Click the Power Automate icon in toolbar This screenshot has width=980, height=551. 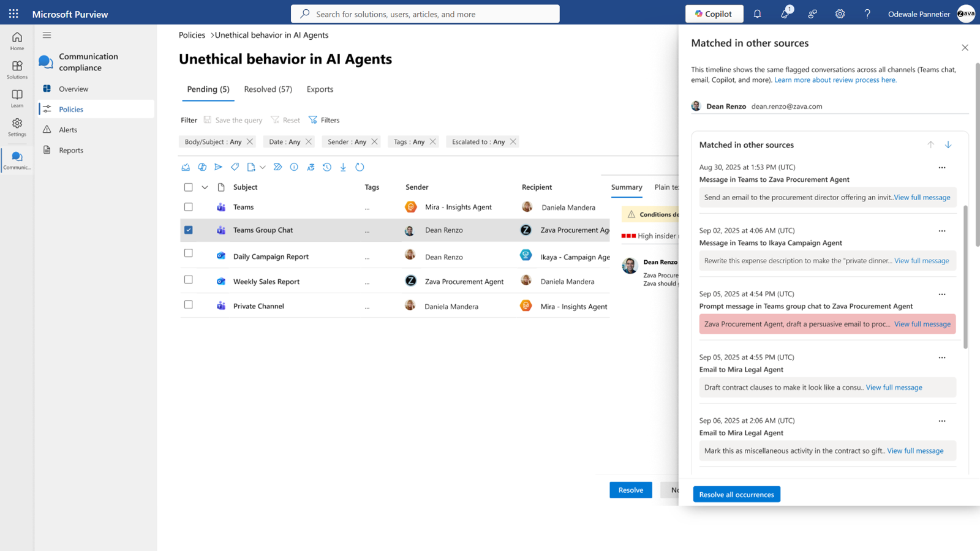tap(277, 167)
